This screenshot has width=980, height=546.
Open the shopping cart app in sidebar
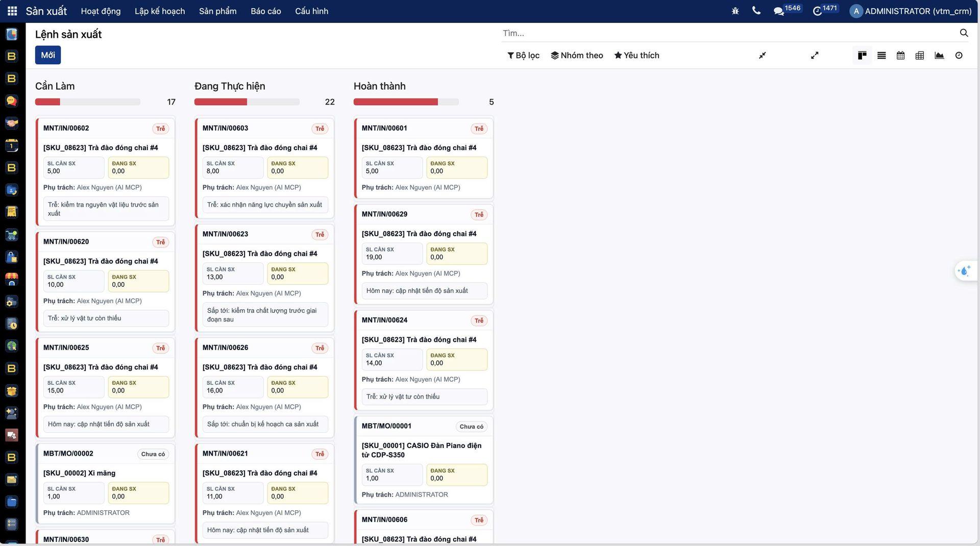(x=11, y=235)
